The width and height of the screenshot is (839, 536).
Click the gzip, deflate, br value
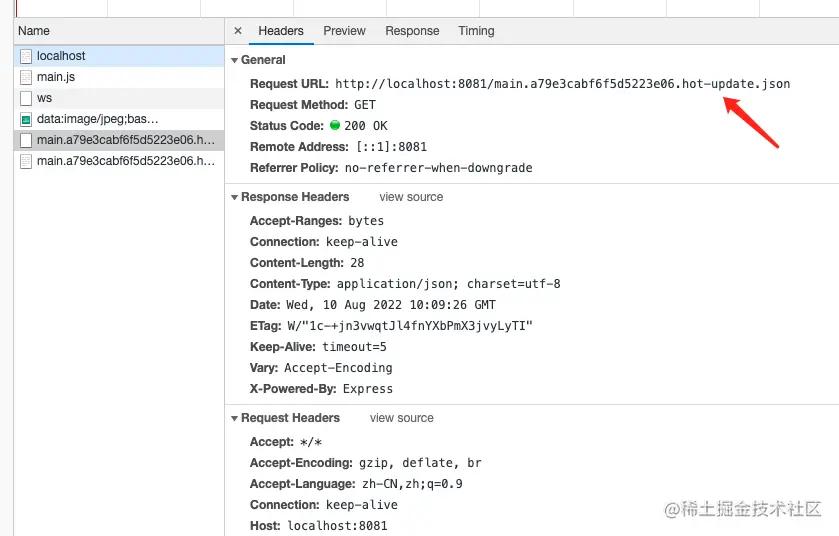420,463
